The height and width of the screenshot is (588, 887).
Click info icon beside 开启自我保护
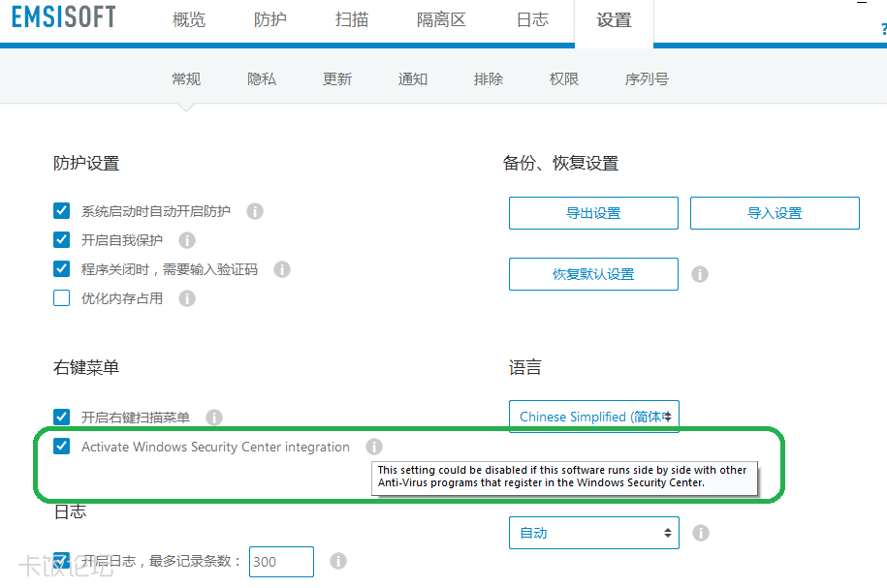(x=187, y=240)
